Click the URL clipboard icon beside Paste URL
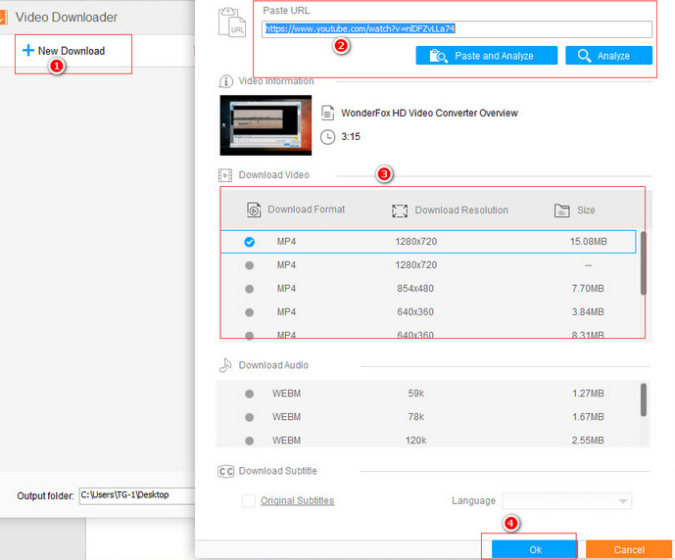675x560 pixels. click(232, 22)
